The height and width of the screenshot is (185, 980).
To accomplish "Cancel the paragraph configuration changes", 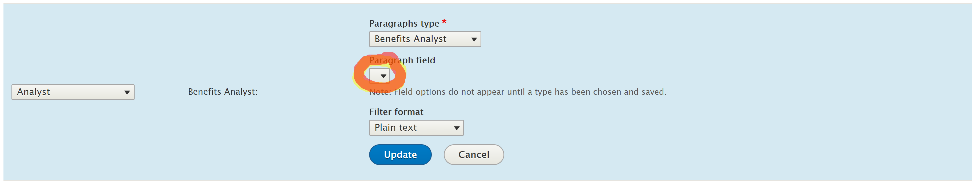I will 474,155.
